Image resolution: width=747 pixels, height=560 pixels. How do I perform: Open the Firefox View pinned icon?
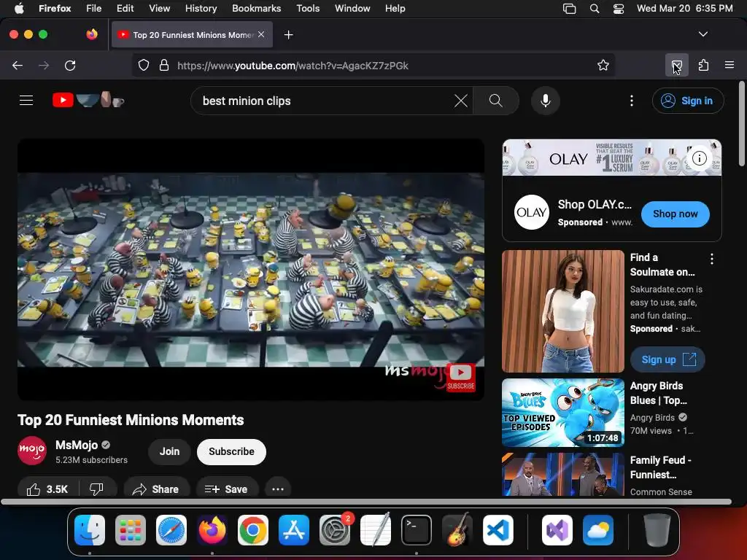coord(92,34)
